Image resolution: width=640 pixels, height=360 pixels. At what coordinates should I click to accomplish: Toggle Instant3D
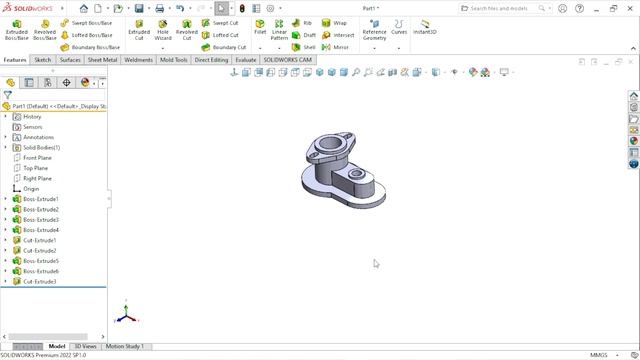point(424,27)
